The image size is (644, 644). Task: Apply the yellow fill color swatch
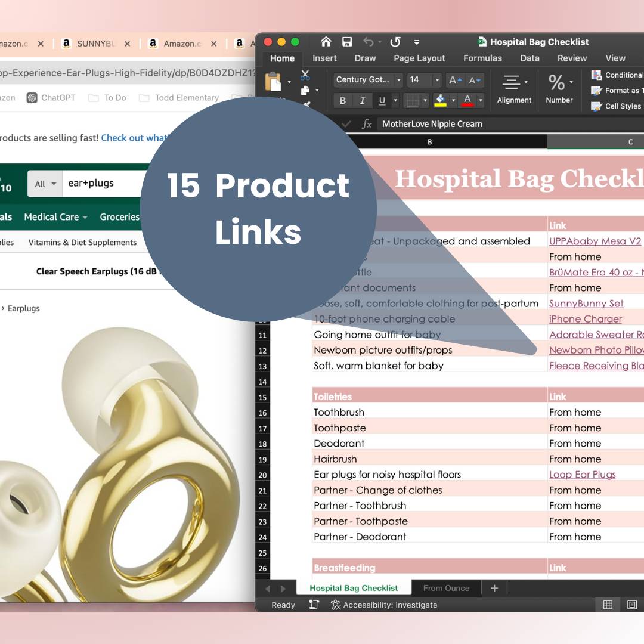click(x=441, y=100)
